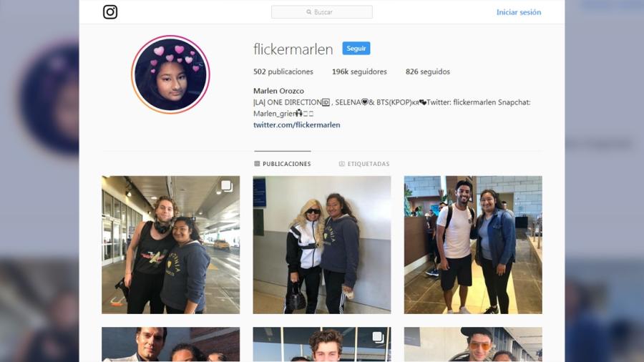Screen dimensions: 644x362
Task: Follow the account with Seguir button
Action: point(356,49)
